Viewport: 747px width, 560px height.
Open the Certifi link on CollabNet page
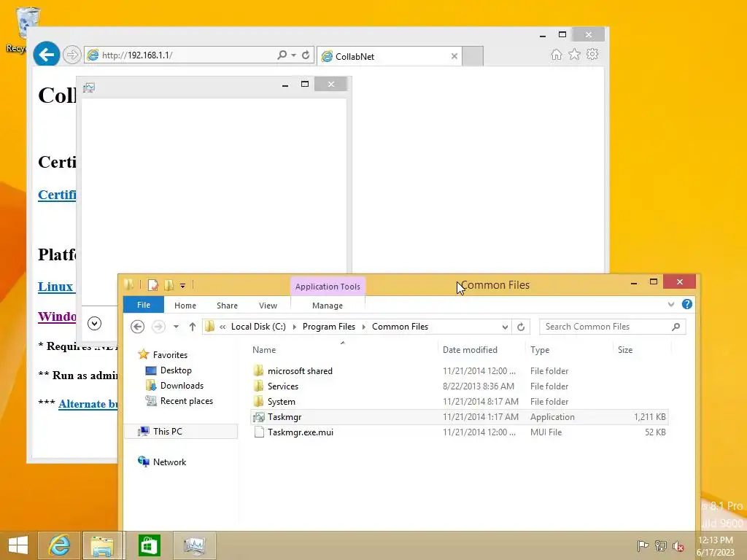[57, 195]
